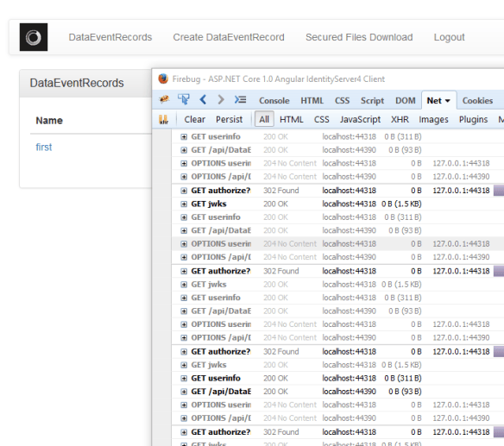Filter requests by JavaScript type
The height and width of the screenshot is (446, 504).
(360, 120)
